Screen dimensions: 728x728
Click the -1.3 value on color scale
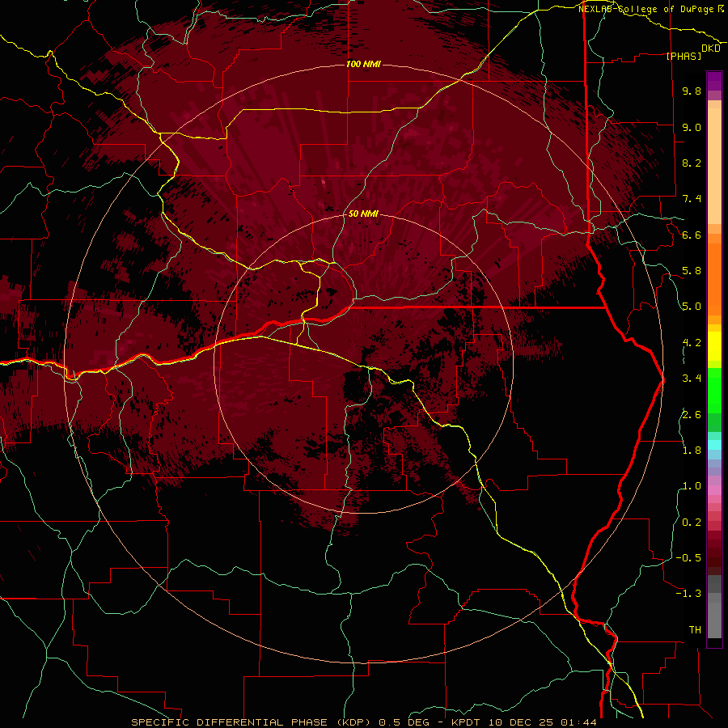688,594
